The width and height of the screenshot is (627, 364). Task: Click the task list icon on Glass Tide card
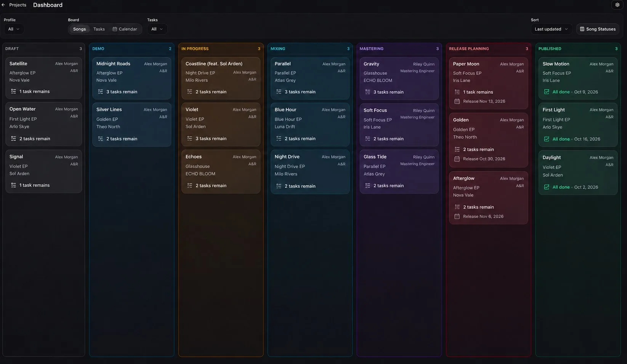368,185
